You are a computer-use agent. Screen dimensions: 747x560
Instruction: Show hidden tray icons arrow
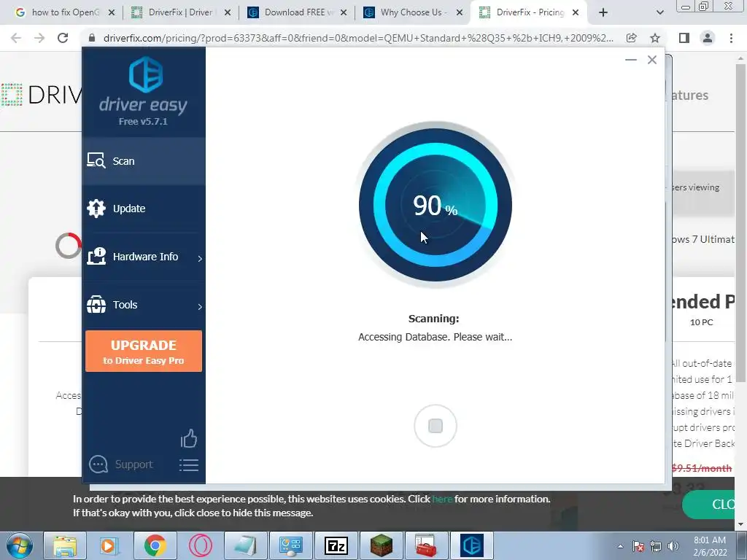pyautogui.click(x=620, y=546)
